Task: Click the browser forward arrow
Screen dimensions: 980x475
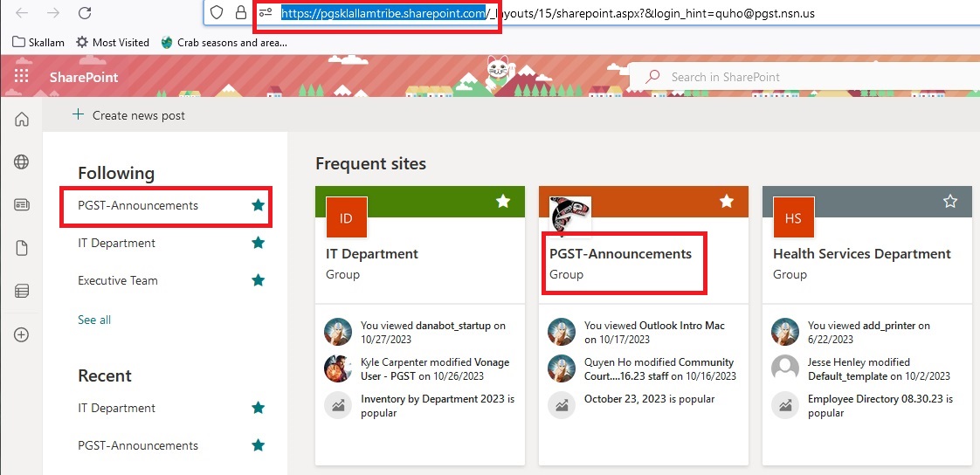Action: pyautogui.click(x=54, y=12)
